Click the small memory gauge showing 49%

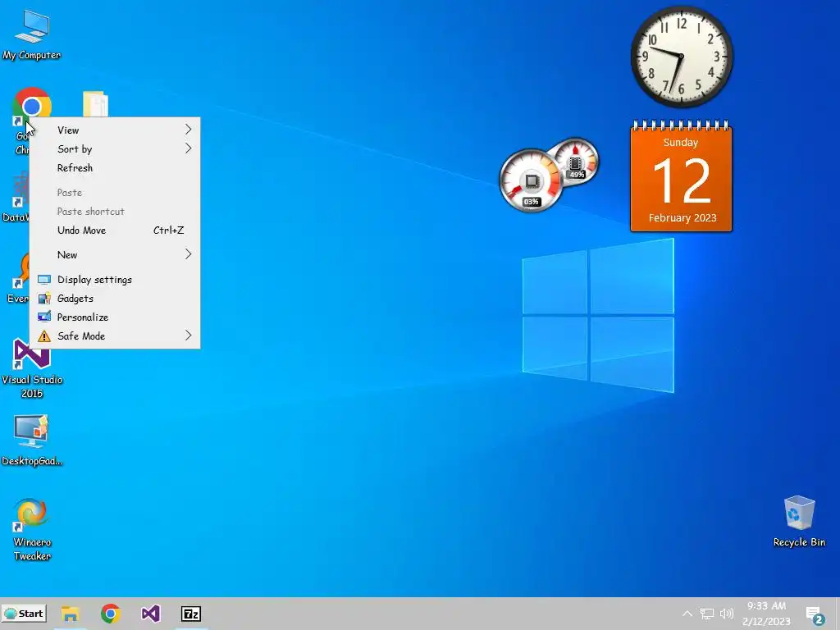click(x=576, y=161)
